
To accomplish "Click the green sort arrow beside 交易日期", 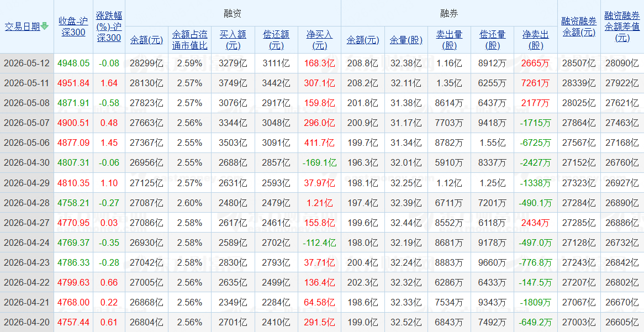I will pyautogui.click(x=45, y=27).
